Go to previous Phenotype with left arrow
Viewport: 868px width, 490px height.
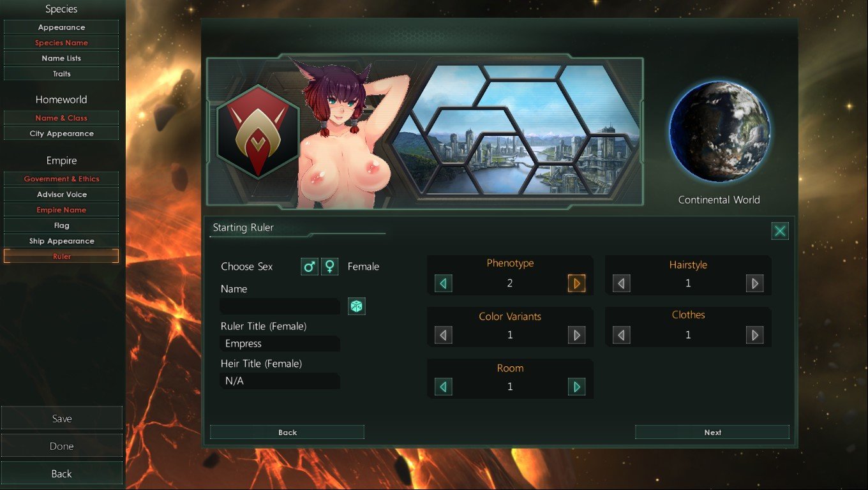[x=444, y=283]
